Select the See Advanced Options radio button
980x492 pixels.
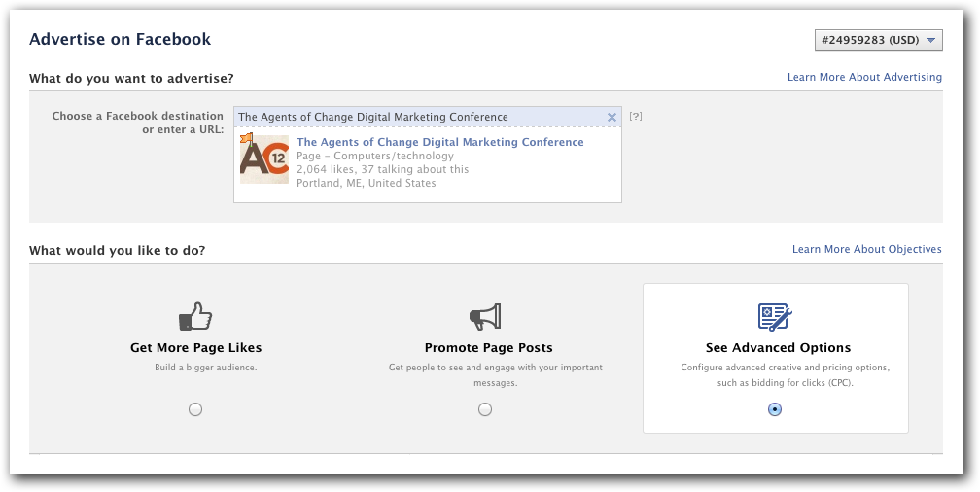(775, 409)
